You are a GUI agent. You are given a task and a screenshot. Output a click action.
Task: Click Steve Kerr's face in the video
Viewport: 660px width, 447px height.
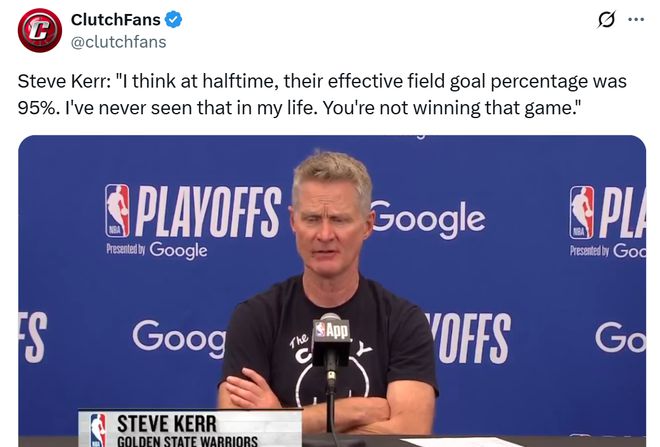[330, 225]
